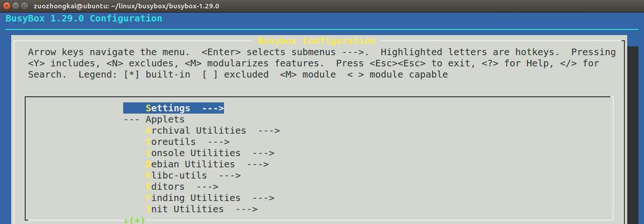Minimize the terminal window
This screenshot has width=644, height=224.
[15, 6]
